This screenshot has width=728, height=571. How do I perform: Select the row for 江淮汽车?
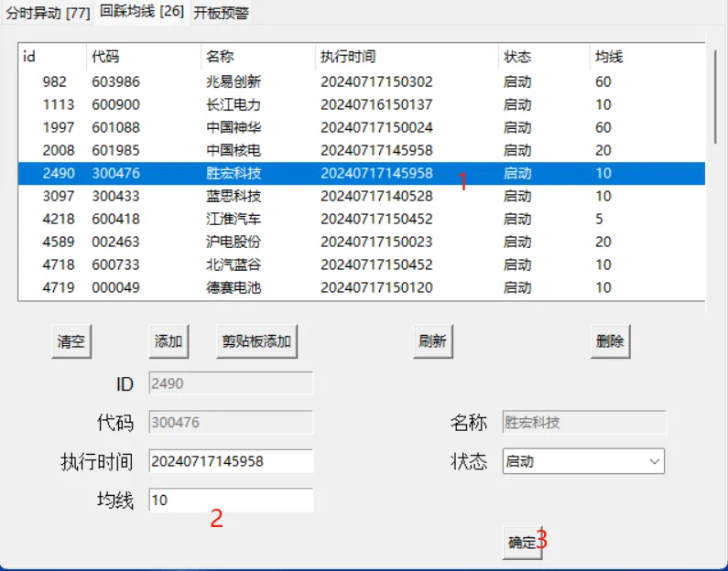pos(361,219)
